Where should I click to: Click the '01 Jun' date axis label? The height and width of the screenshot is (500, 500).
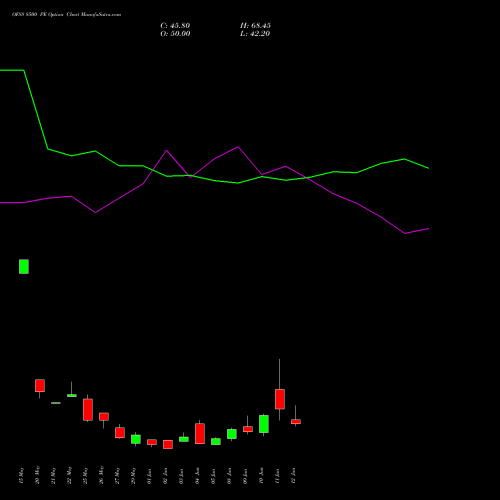click(x=149, y=475)
